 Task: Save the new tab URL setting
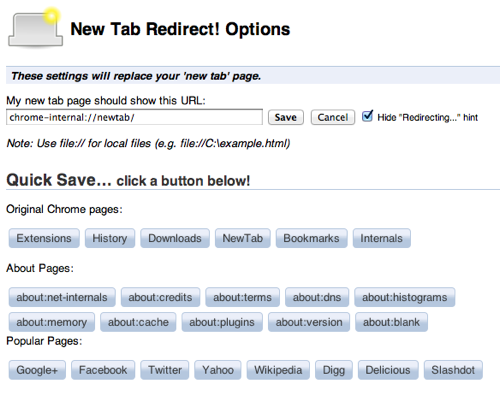pyautogui.click(x=286, y=117)
